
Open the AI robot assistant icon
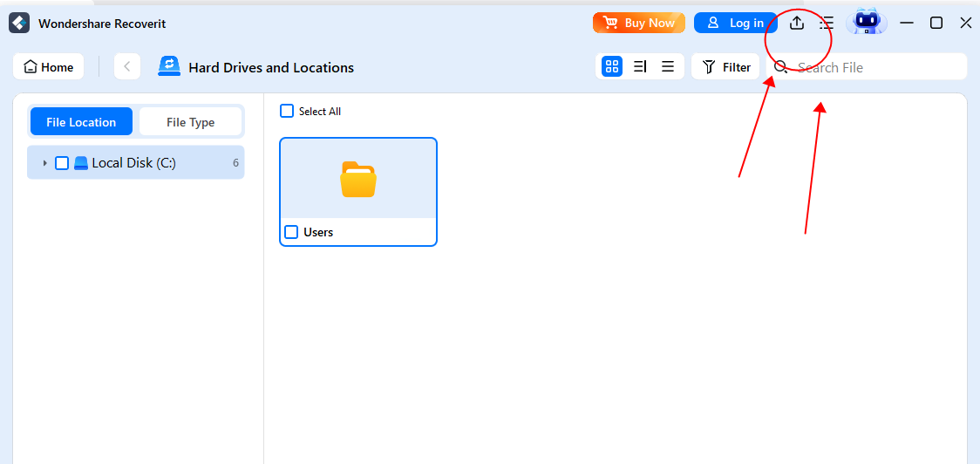pos(866,22)
